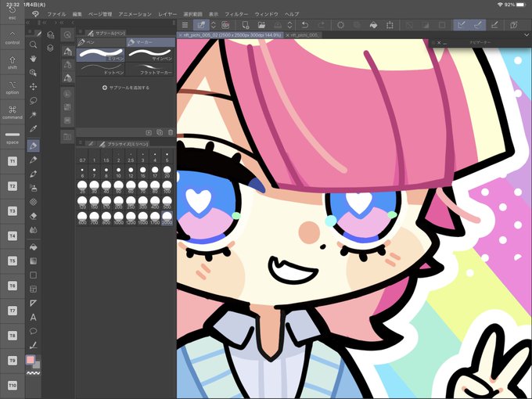The height and width of the screenshot is (399, 532).
Task: Choose the ドットペン sub tool
Action: 101,69
